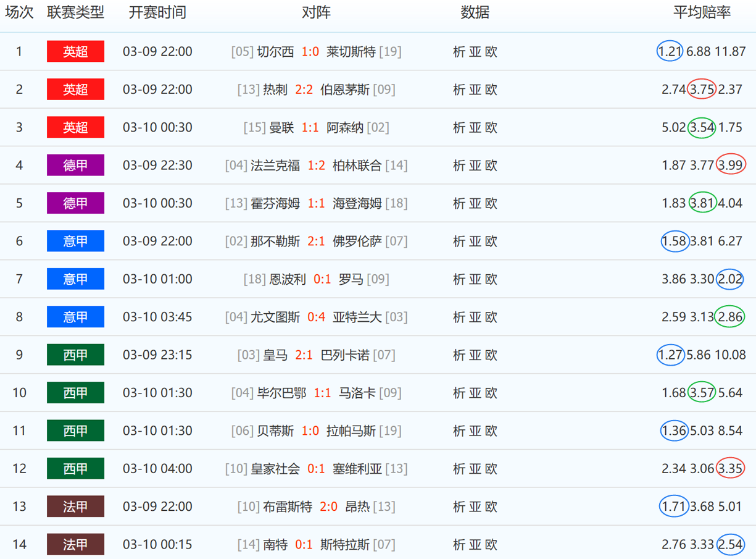Open 亚 data for the 皇马 match
This screenshot has height=559, width=756.
coord(475,355)
